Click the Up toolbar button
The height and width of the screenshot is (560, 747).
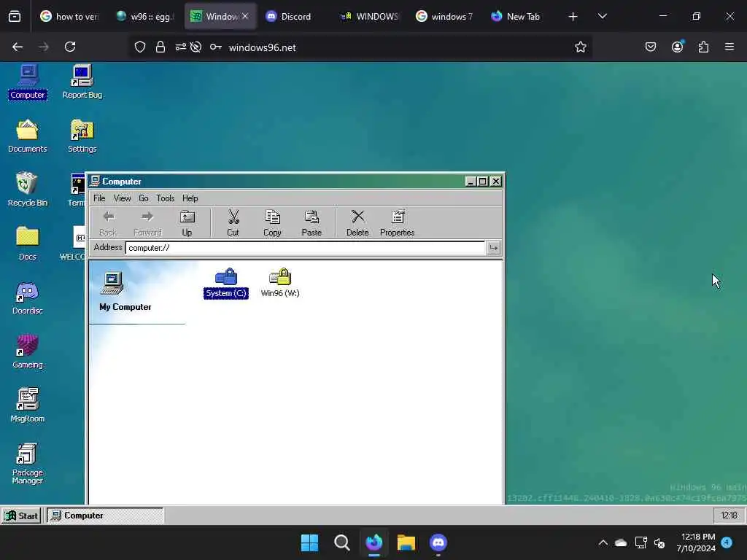click(187, 223)
